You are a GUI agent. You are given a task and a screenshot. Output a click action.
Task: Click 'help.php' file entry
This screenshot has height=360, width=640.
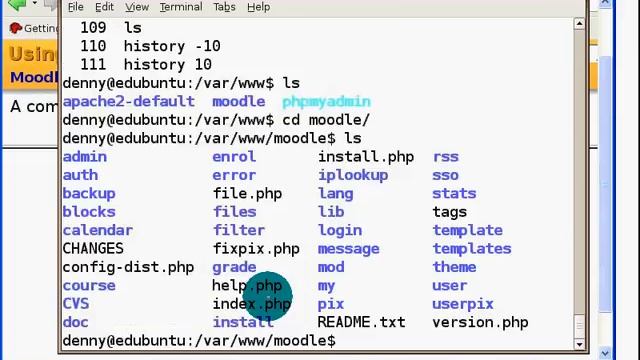tap(247, 285)
